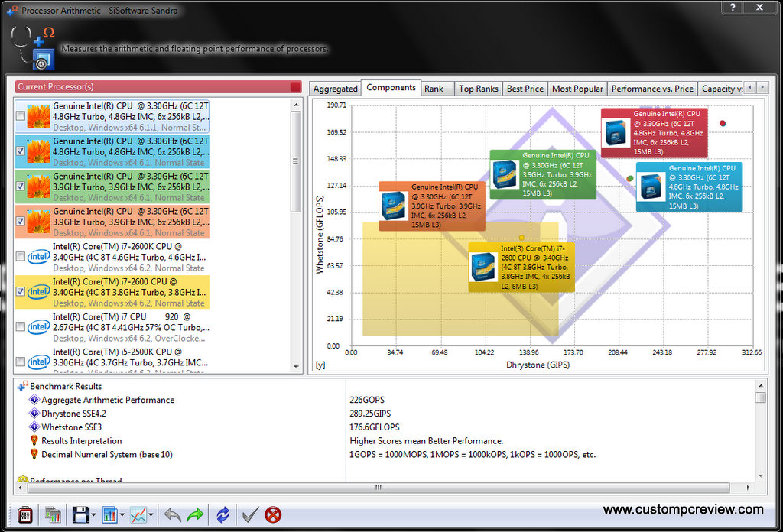The image size is (783, 532).
Task: Refresh results with the blue arrows icon
Action: pos(223,514)
